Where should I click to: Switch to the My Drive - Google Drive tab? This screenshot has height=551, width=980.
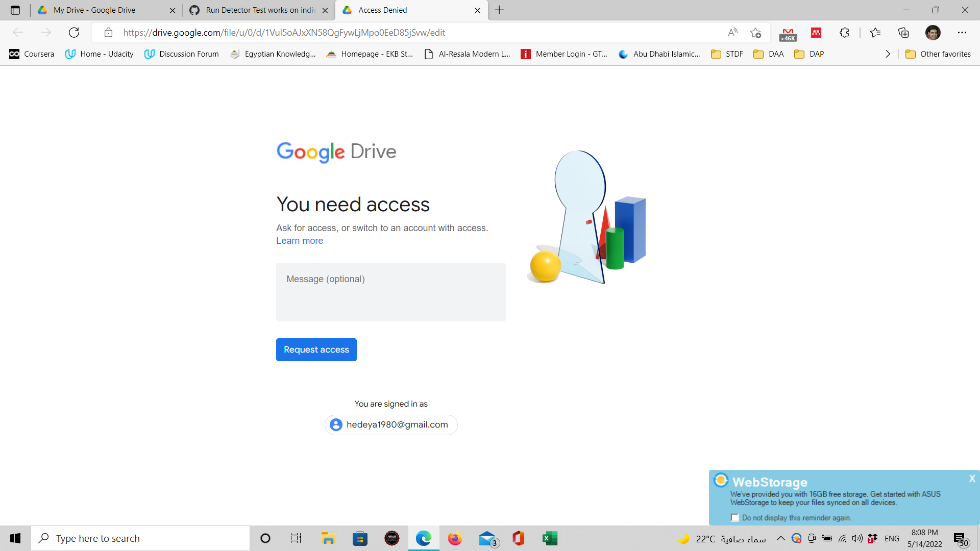click(x=94, y=10)
